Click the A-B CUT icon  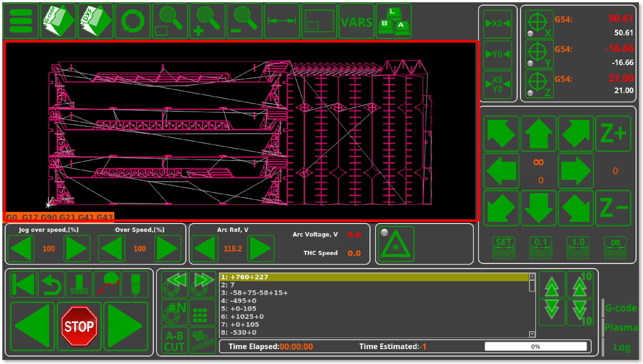pyautogui.click(x=174, y=341)
